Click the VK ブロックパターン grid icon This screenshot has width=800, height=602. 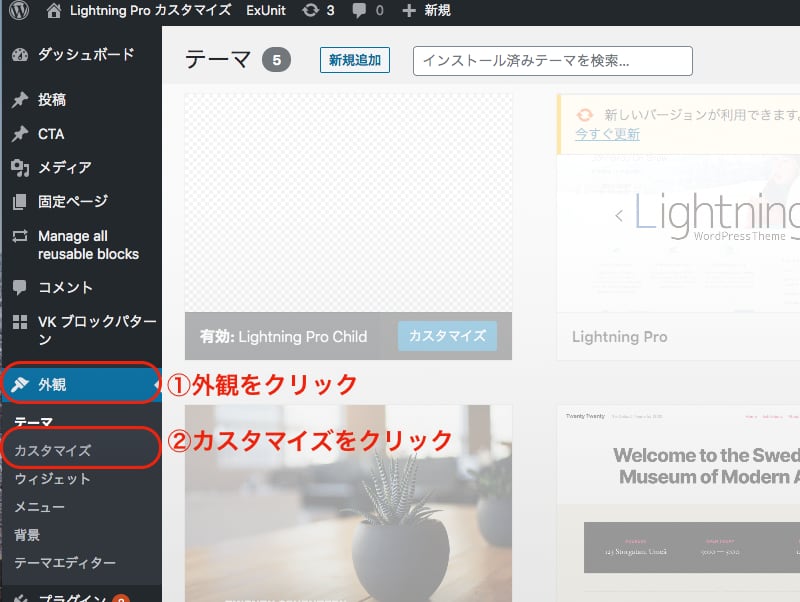pyautogui.click(x=20, y=322)
